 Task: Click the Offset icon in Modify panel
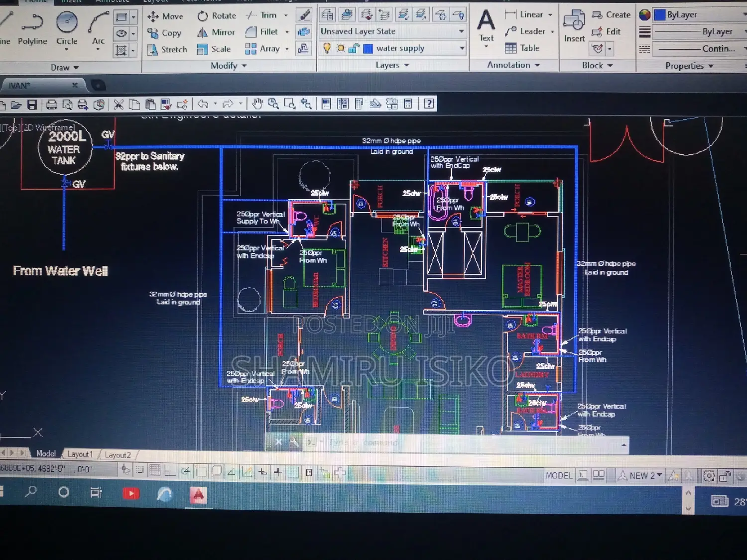[x=303, y=48]
